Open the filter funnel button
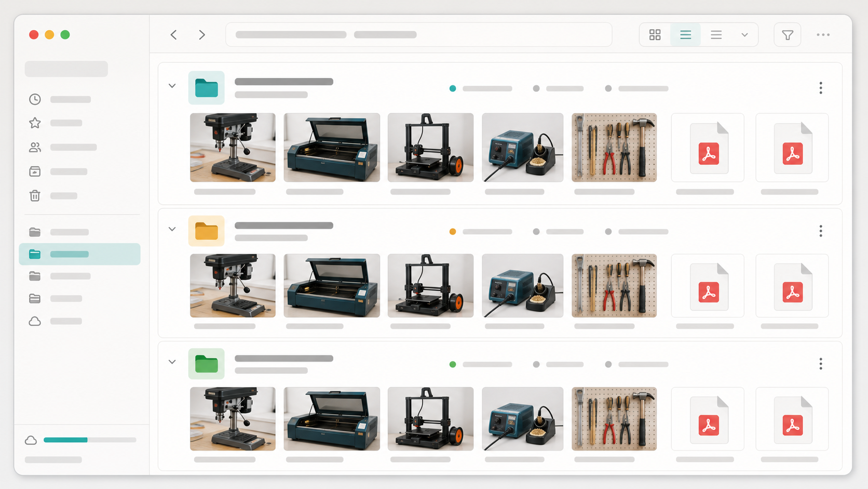Image resolution: width=868 pixels, height=489 pixels. [x=788, y=35]
